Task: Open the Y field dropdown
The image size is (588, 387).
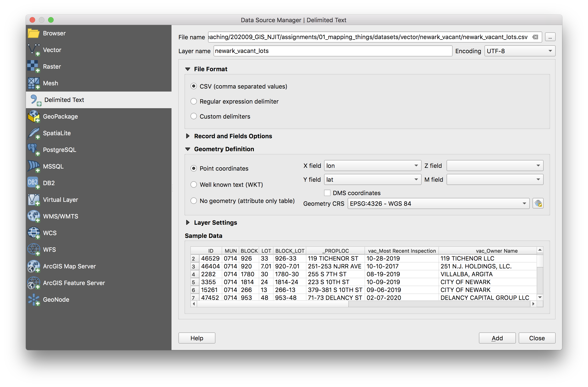Action: [372, 179]
